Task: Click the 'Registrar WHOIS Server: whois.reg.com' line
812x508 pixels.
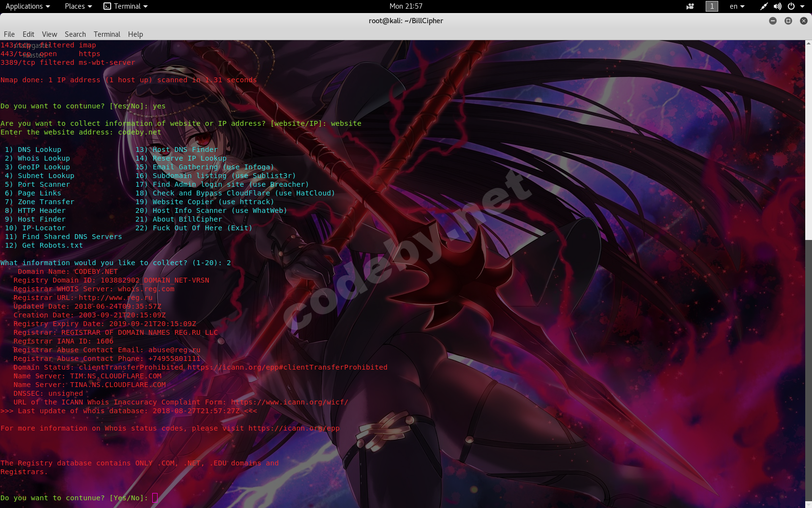Action: coord(94,289)
